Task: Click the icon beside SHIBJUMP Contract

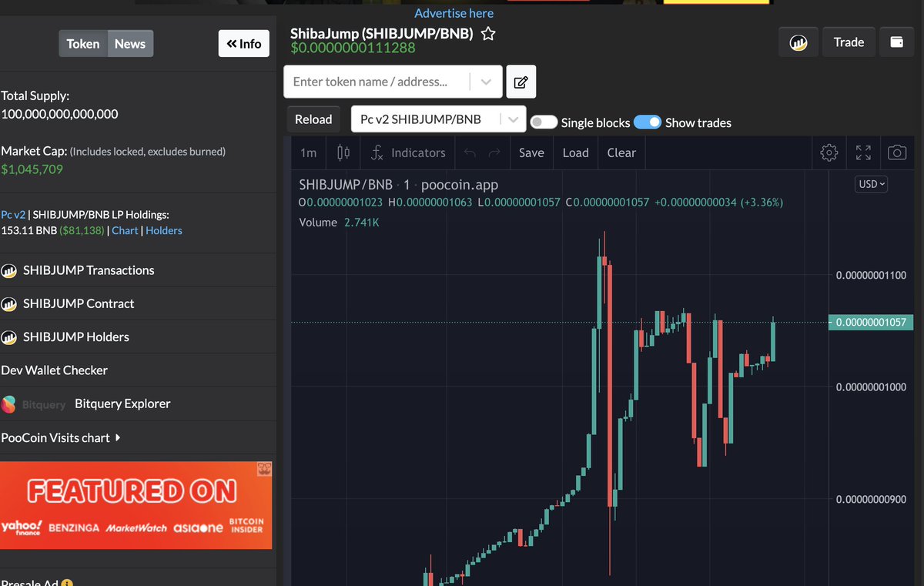Action: (x=9, y=303)
